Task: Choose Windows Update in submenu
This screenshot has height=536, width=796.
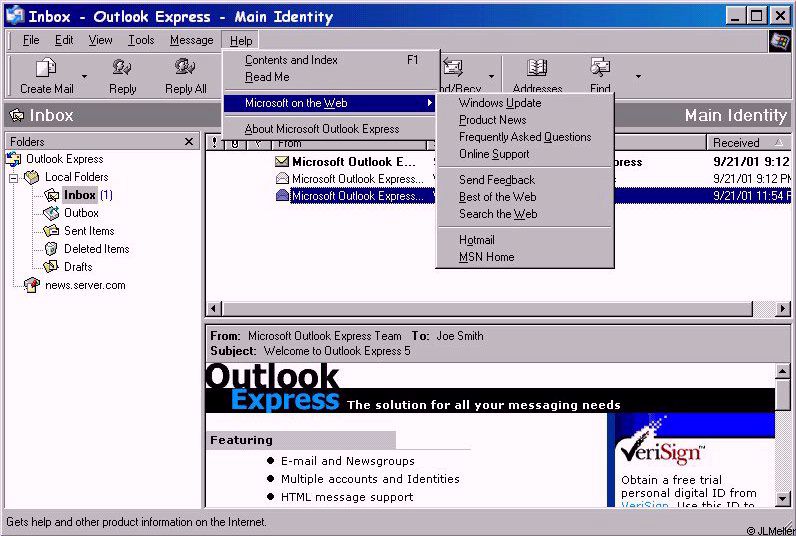Action: tap(525, 103)
